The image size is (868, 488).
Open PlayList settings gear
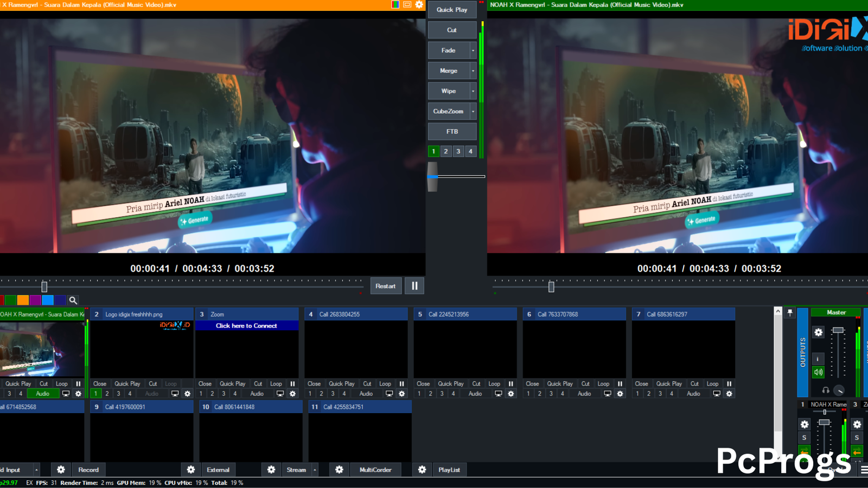(x=422, y=470)
